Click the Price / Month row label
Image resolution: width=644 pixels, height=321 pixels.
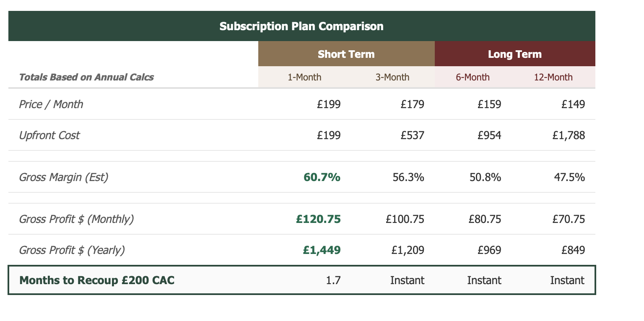51,104
